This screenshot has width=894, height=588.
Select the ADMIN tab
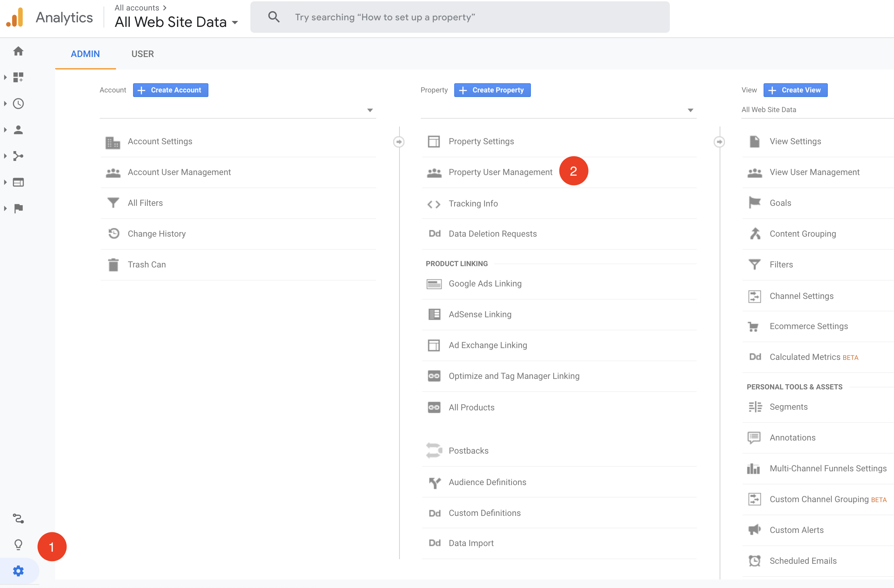85,54
